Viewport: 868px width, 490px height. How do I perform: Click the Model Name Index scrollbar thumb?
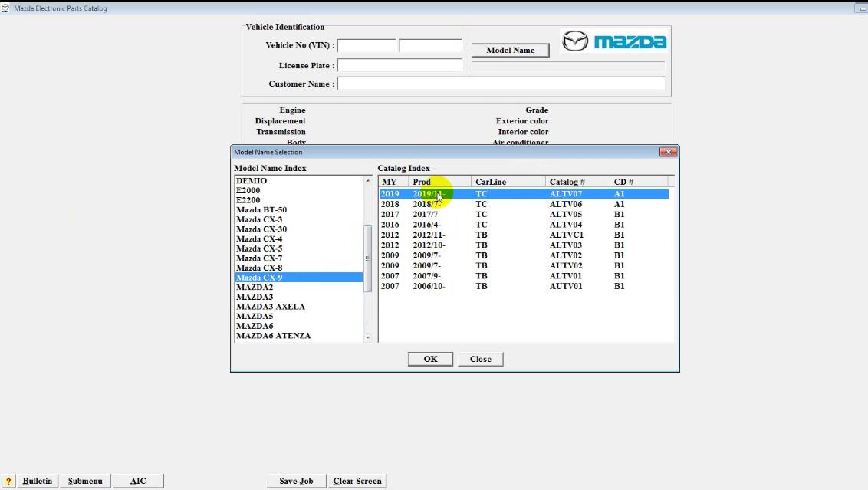pyautogui.click(x=367, y=258)
